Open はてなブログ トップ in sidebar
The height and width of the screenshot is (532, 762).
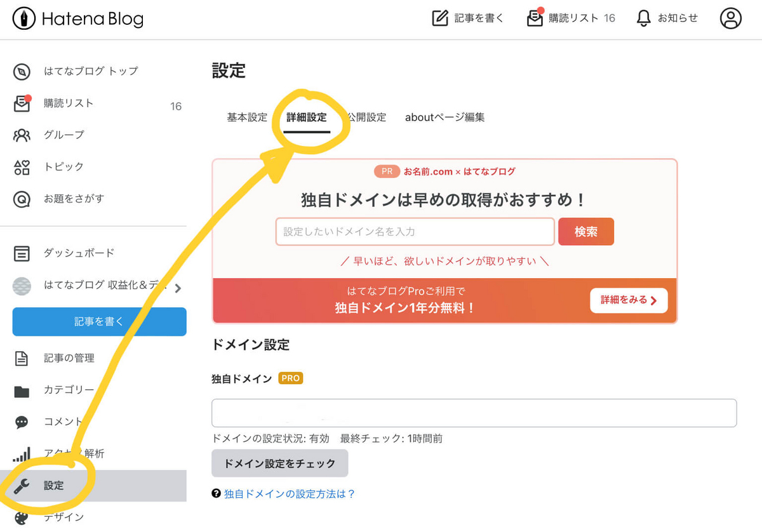pyautogui.click(x=91, y=71)
